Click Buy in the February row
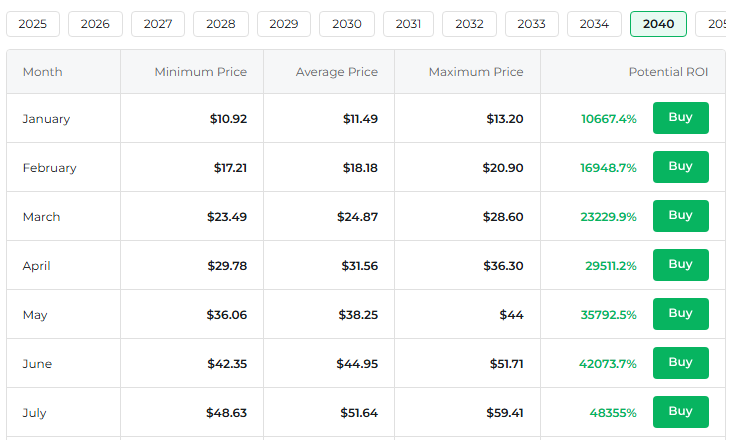The height and width of the screenshot is (440, 730). (680, 167)
